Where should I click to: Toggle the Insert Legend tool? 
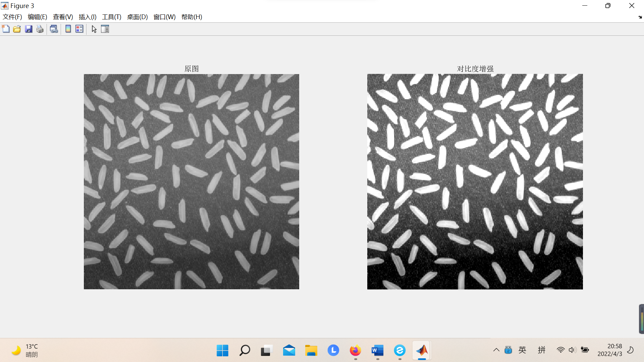(79, 29)
